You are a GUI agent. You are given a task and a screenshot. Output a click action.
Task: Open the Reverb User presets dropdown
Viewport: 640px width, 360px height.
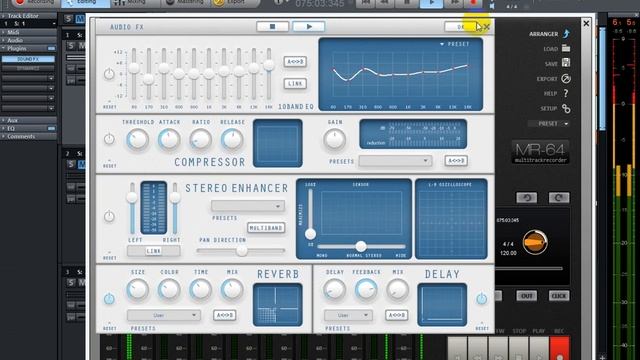tap(164, 315)
